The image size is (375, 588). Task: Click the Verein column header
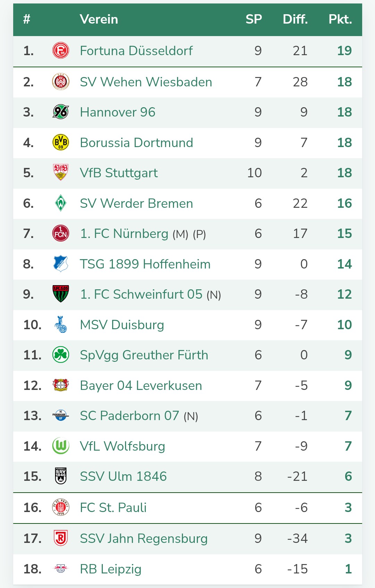point(99,19)
